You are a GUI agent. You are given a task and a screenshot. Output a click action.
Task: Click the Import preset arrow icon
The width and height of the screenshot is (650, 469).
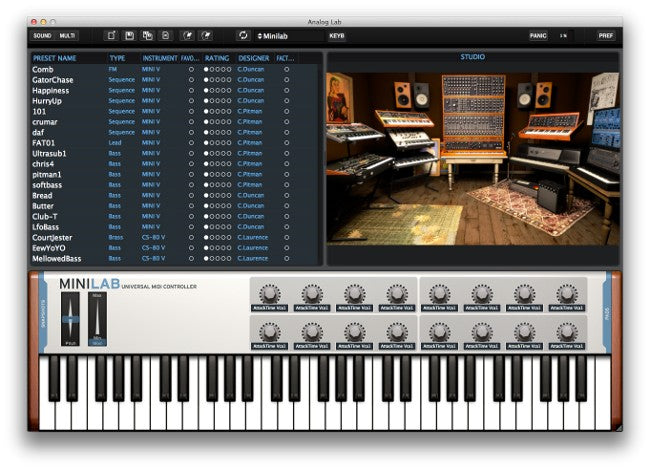[187, 36]
